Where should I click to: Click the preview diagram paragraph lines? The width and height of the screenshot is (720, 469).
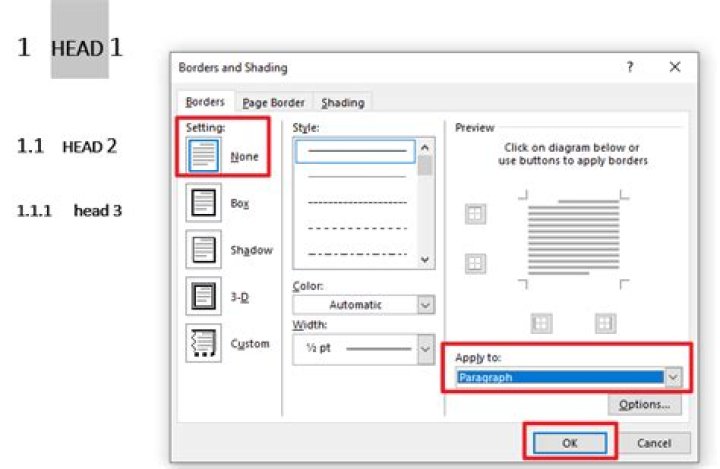tap(574, 239)
